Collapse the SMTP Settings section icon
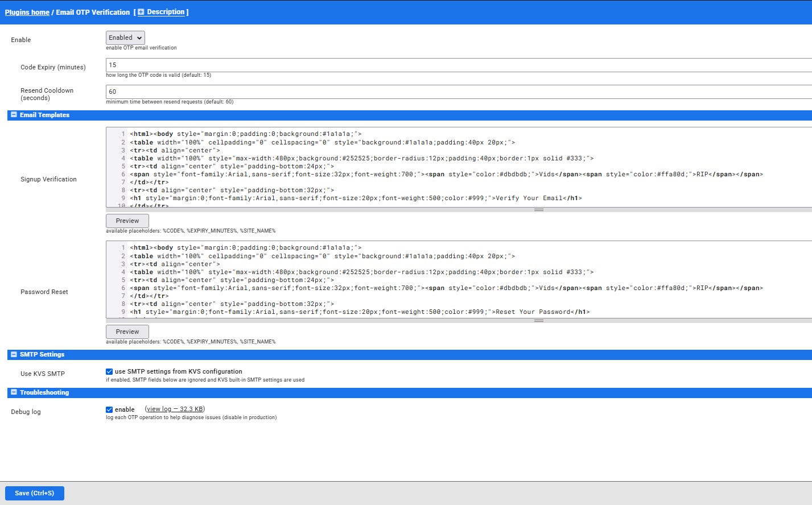Screen dimensions: 812x505 (14, 354)
